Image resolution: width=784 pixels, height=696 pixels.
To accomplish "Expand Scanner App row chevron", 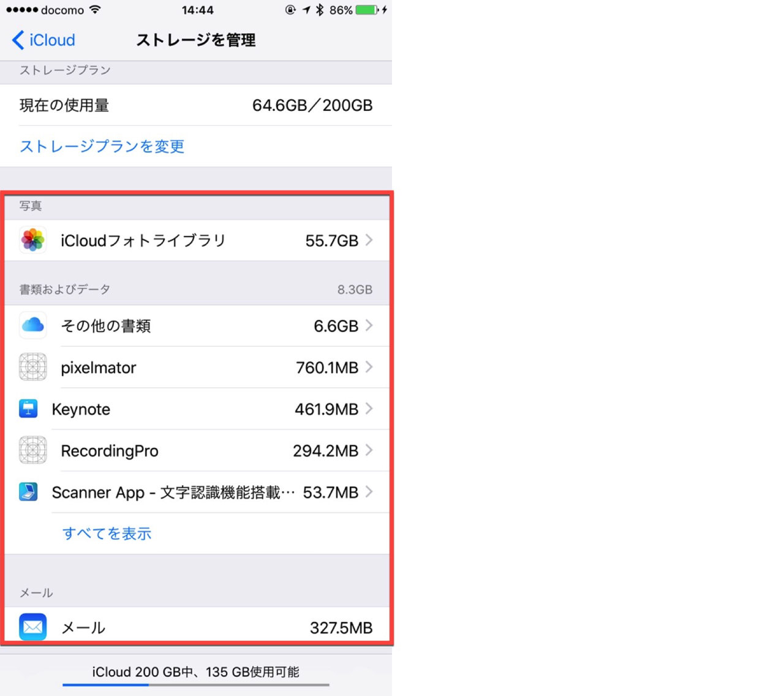I will click(x=369, y=492).
